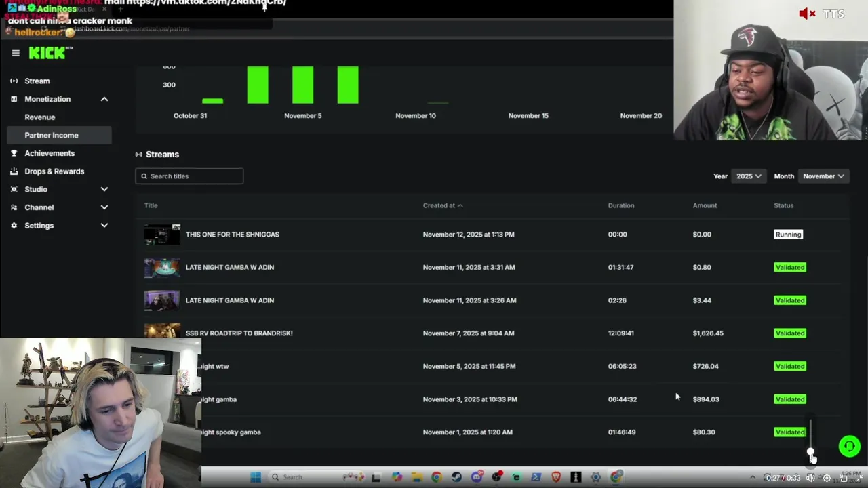This screenshot has width=868, height=488.
Task: Expand the Settings sidebar section
Action: click(104, 225)
